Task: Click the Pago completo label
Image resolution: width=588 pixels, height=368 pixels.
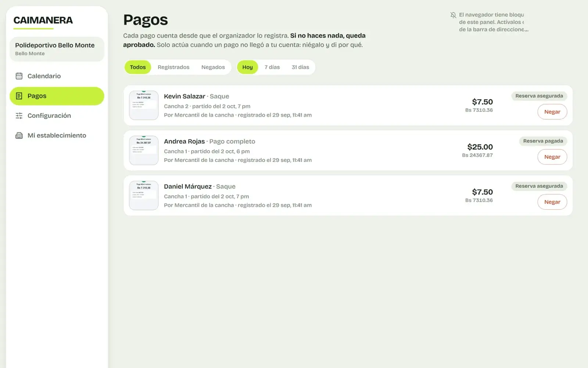Action: [x=232, y=141]
